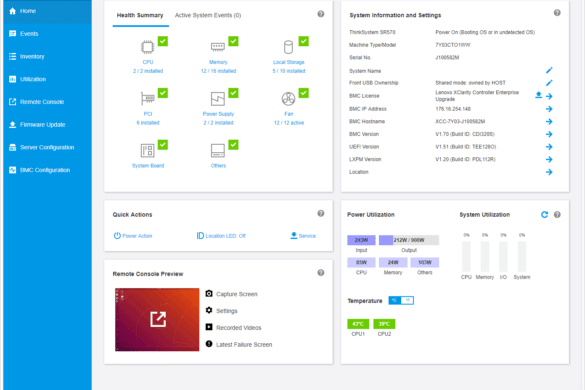Image resolution: width=585 pixels, height=390 pixels.
Task: Edit Front USB Ownership with the pencil icon
Action: tap(549, 83)
